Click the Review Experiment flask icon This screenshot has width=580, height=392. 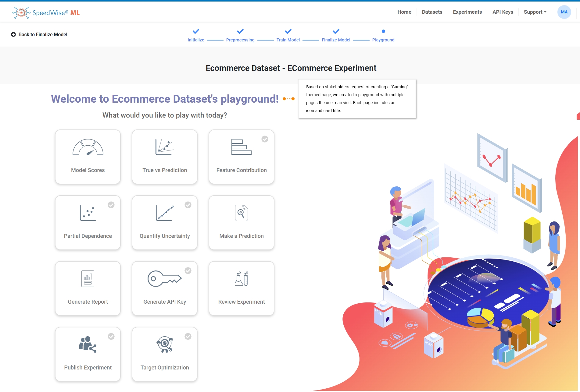tap(241, 279)
